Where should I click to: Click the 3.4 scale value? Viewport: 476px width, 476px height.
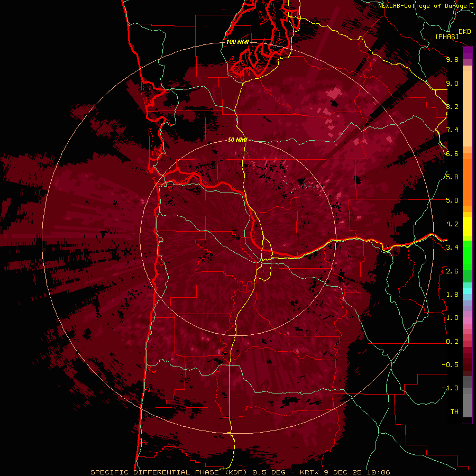pyautogui.click(x=452, y=248)
